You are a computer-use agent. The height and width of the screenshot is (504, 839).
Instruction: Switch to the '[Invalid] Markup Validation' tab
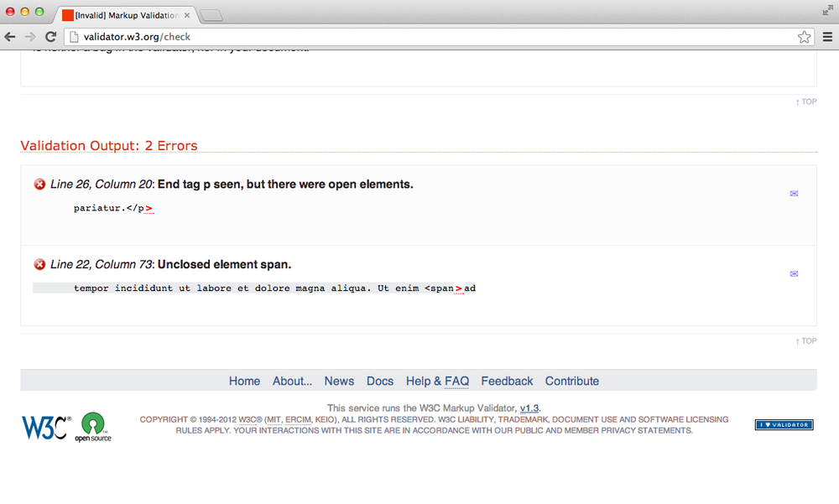coord(126,14)
